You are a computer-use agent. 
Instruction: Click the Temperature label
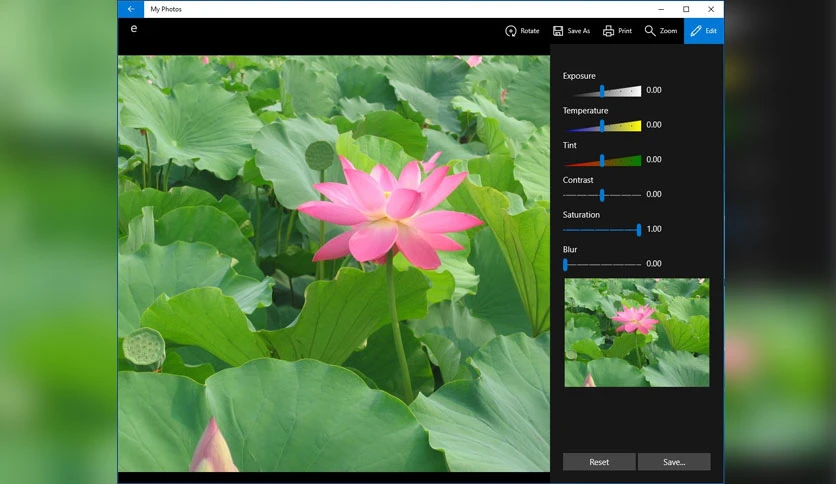(585, 110)
